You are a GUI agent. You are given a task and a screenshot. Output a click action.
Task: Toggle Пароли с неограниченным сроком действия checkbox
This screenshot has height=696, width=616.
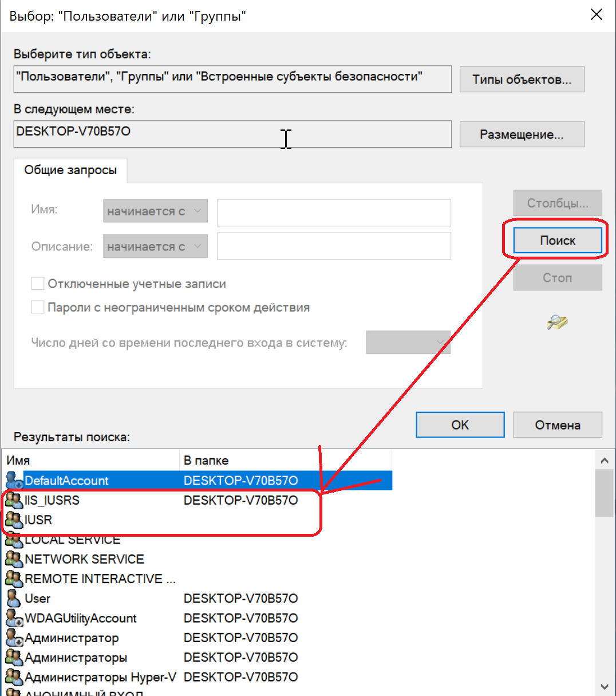(x=38, y=307)
